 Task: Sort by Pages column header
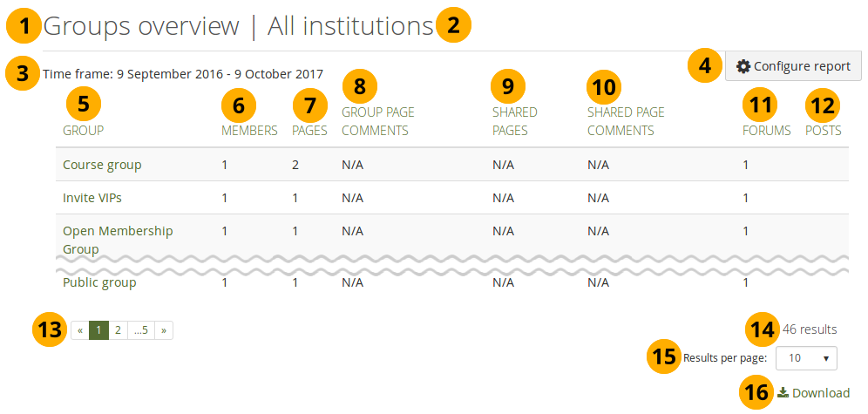[309, 131]
